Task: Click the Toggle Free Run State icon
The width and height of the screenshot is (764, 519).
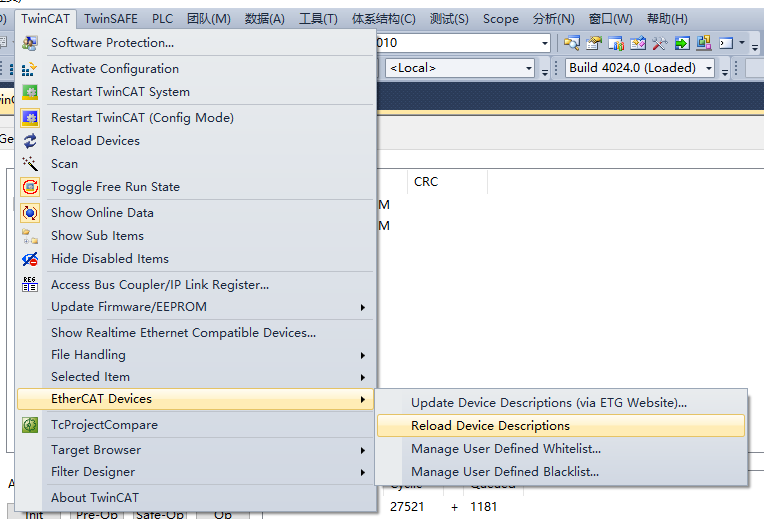Action: [30, 187]
